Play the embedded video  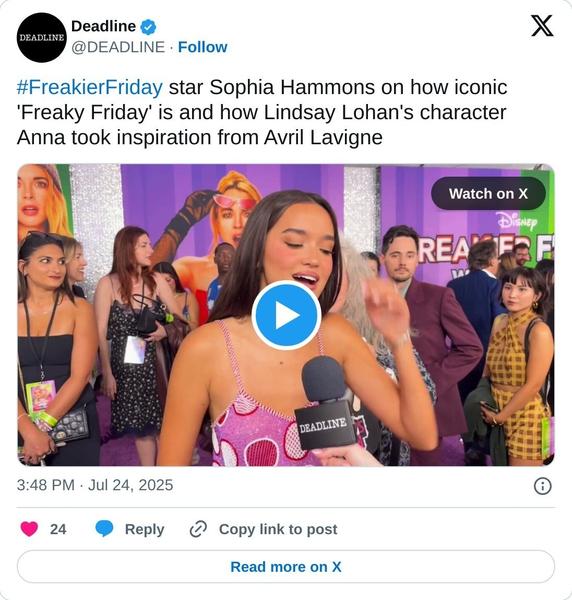click(x=286, y=315)
